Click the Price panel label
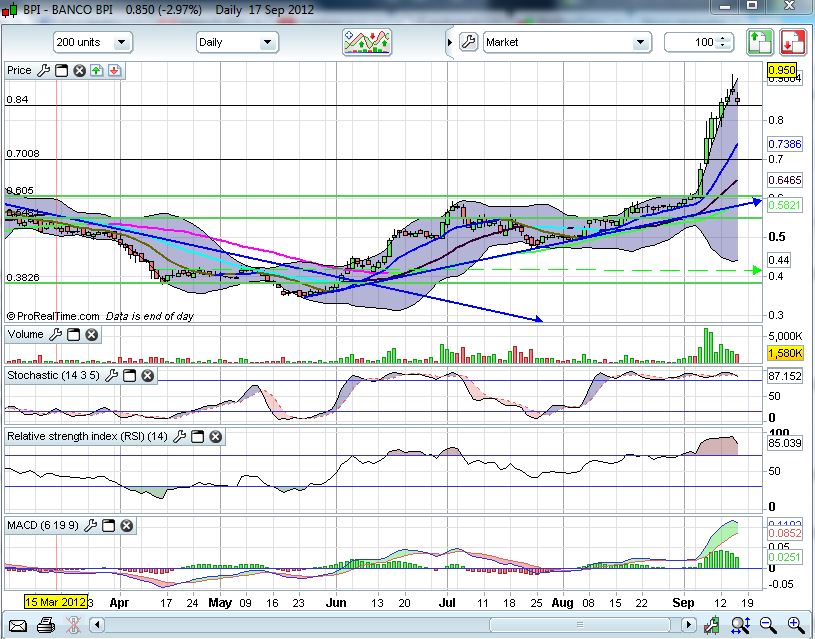 19,70
